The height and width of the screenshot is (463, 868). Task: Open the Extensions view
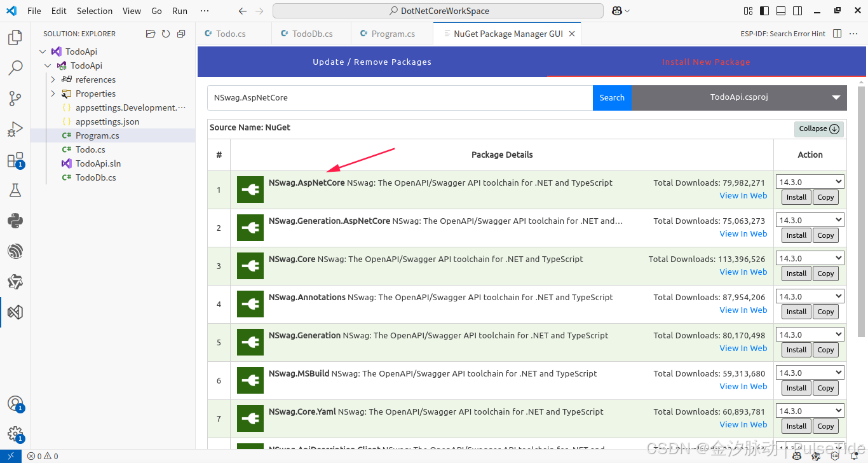pyautogui.click(x=15, y=160)
